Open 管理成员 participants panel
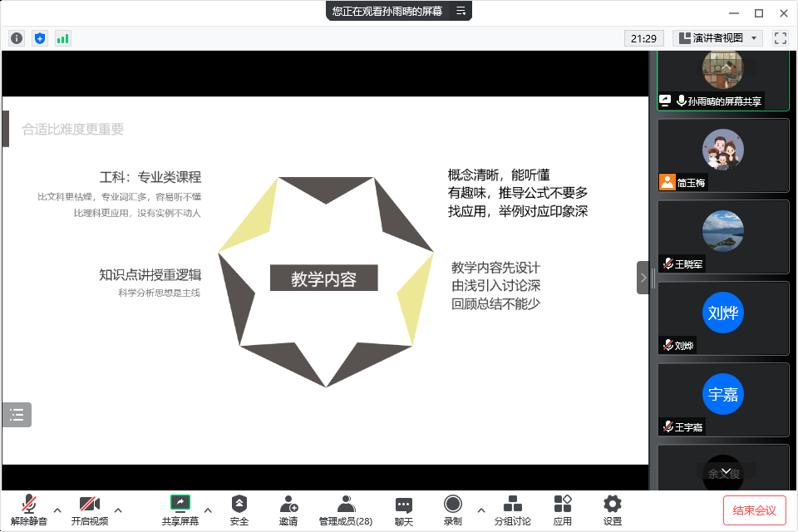 [x=346, y=510]
